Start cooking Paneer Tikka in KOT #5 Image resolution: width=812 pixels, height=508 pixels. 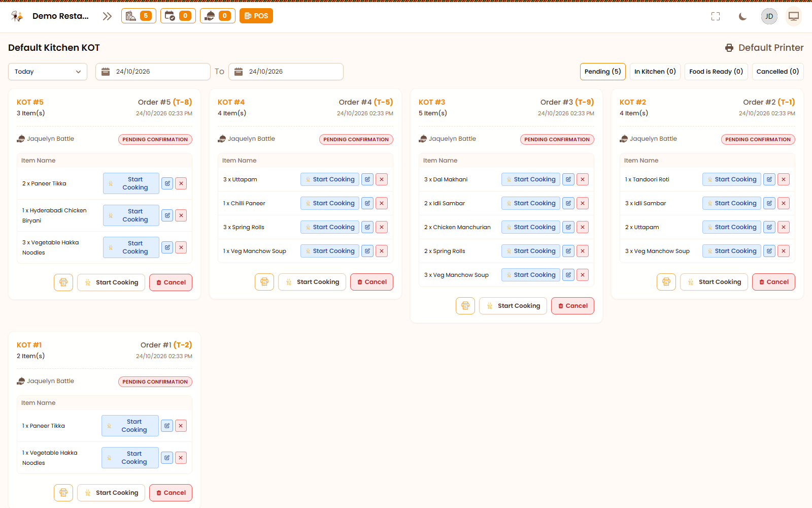[x=131, y=183]
